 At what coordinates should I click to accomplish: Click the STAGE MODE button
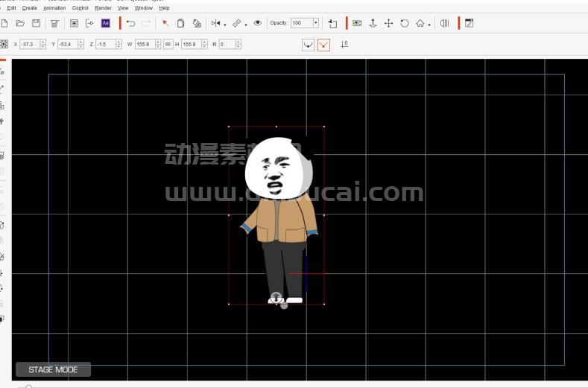(x=53, y=369)
